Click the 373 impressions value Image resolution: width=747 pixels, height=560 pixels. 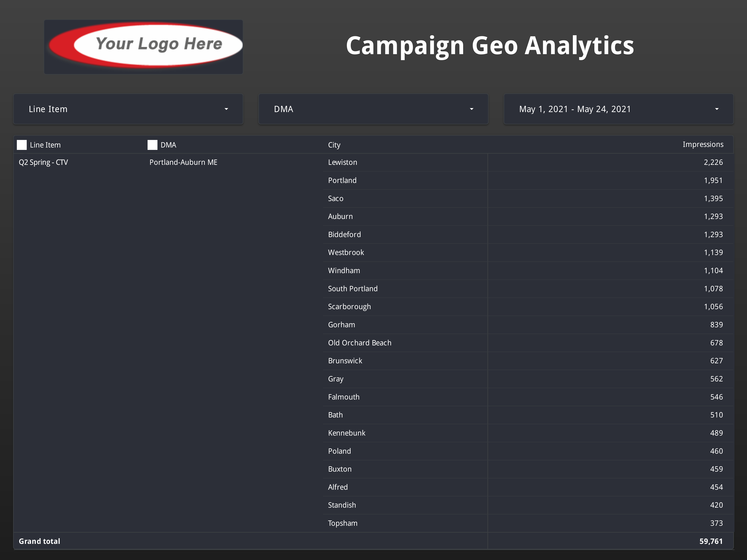(716, 523)
